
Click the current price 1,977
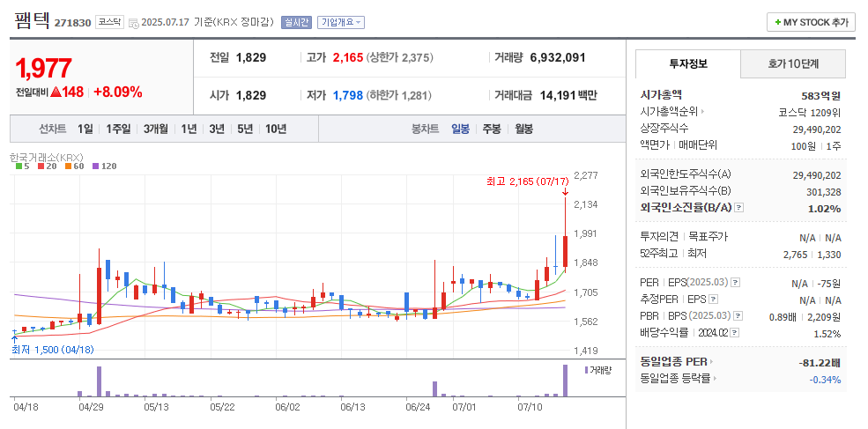(x=44, y=69)
